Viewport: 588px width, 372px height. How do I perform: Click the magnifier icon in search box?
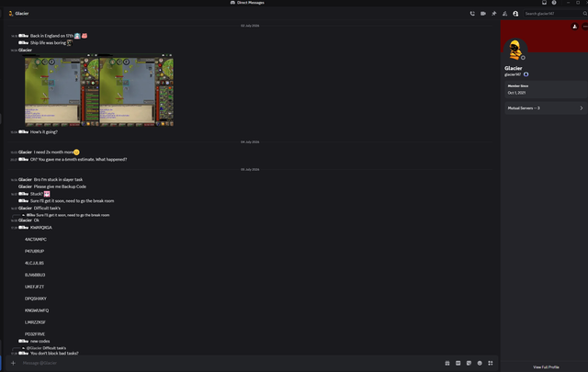[584, 14]
